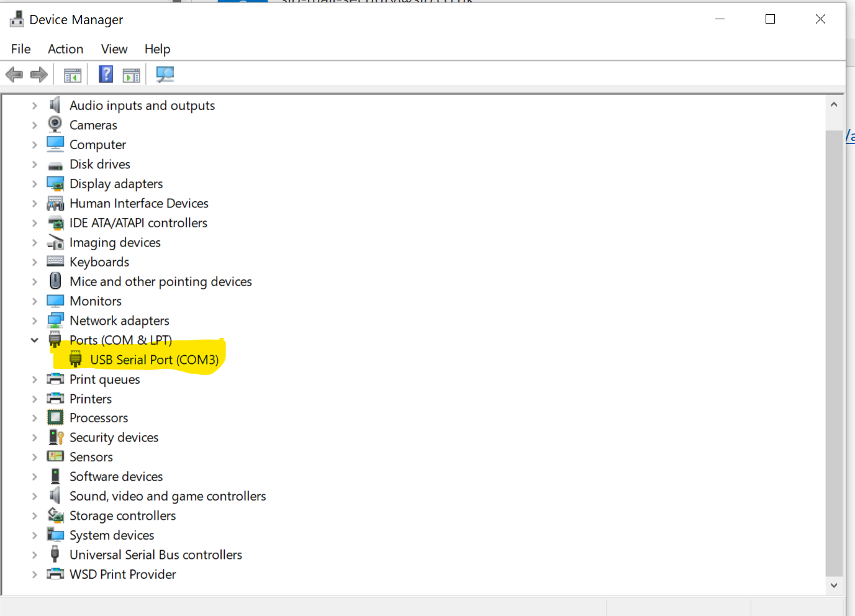The image size is (855, 616).
Task: Select the highlighted USB Serial Port (COM3)
Action: coord(154,359)
